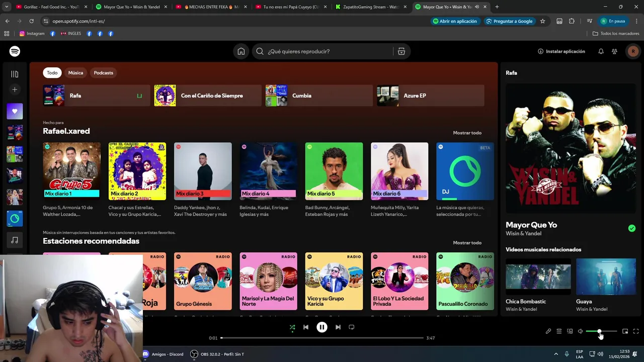Viewport: 644px width, 362px height.
Task: Expand the Todos los marcadores folder
Action: 616,34
